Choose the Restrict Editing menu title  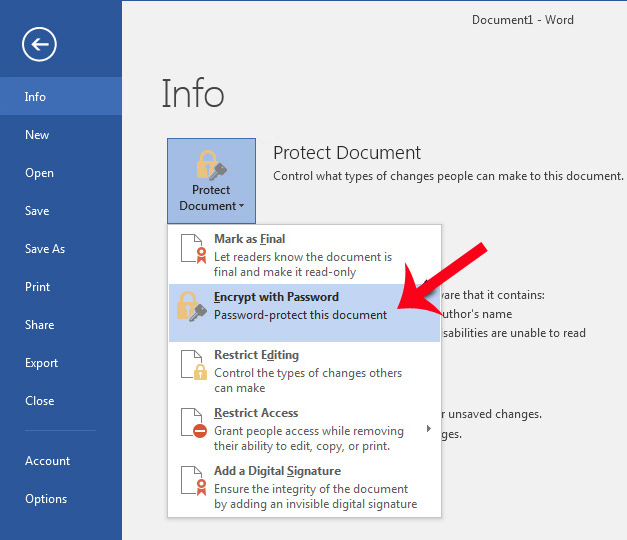(x=256, y=355)
